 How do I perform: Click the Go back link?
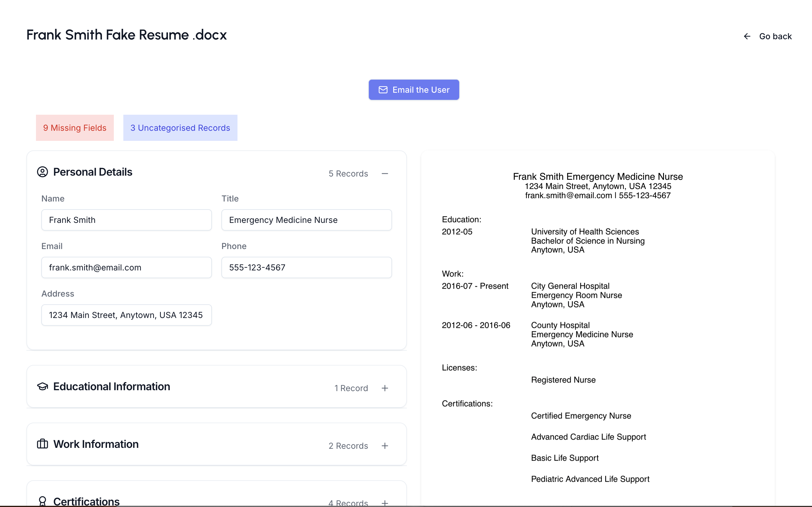(x=767, y=36)
